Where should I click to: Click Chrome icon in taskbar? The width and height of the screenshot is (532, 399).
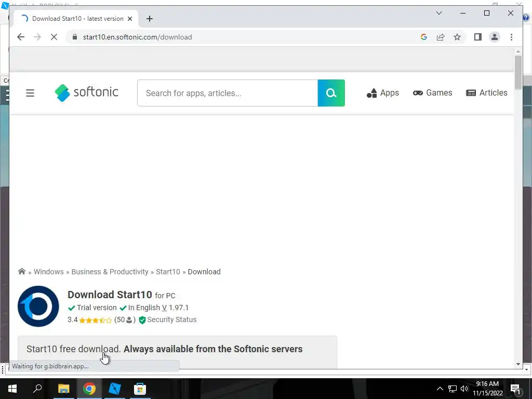[89, 389]
